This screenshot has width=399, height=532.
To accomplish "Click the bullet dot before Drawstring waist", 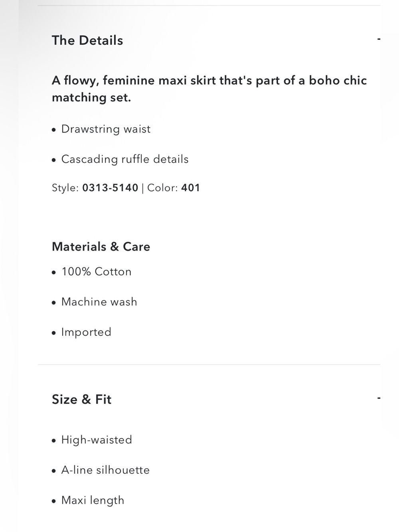I will tap(54, 130).
